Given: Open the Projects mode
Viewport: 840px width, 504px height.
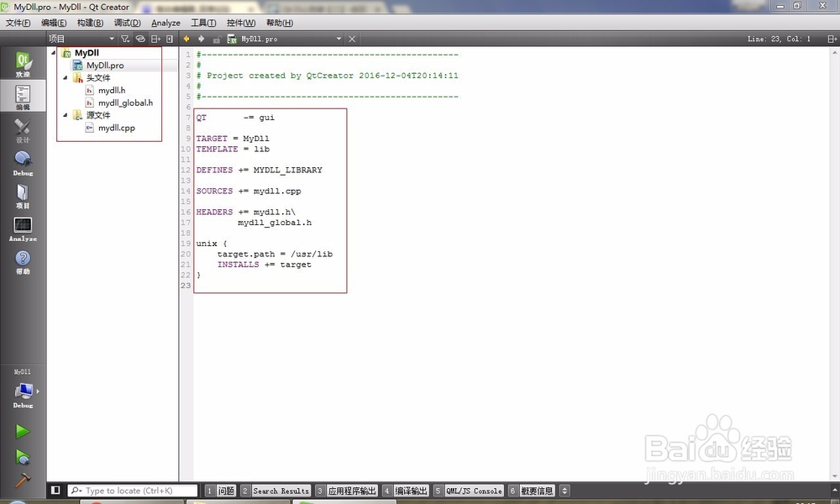Looking at the screenshot, I should click(23, 196).
